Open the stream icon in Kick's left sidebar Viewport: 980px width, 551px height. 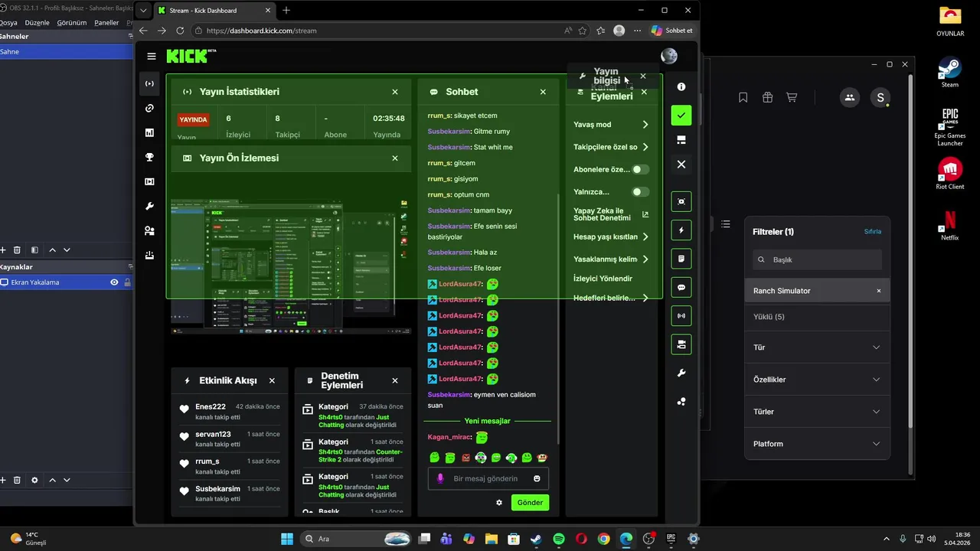[x=149, y=83]
